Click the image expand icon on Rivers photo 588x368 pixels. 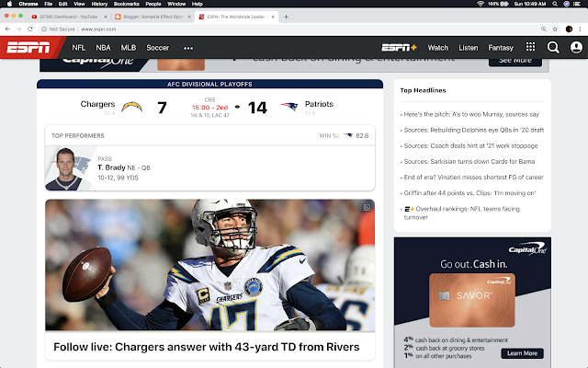367,207
